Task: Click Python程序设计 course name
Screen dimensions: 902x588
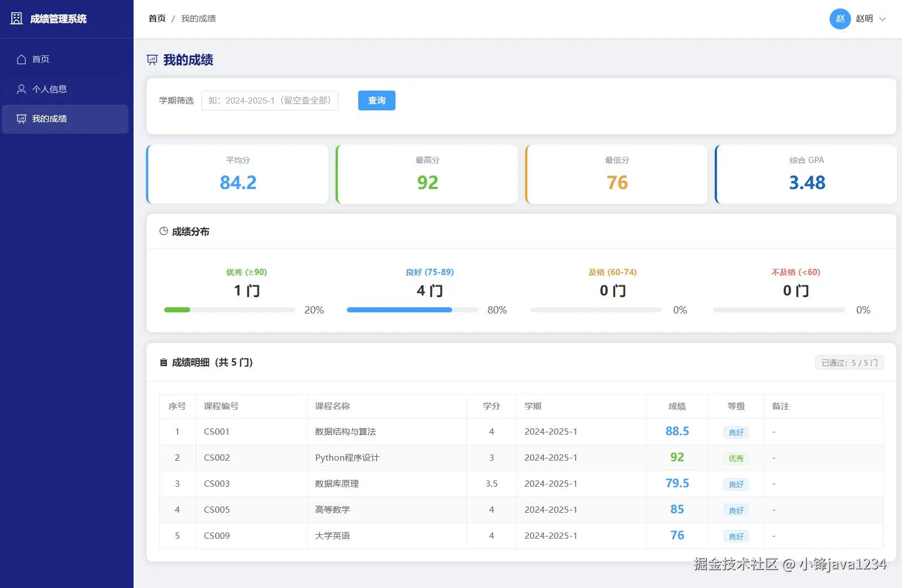Action: pyautogui.click(x=347, y=458)
